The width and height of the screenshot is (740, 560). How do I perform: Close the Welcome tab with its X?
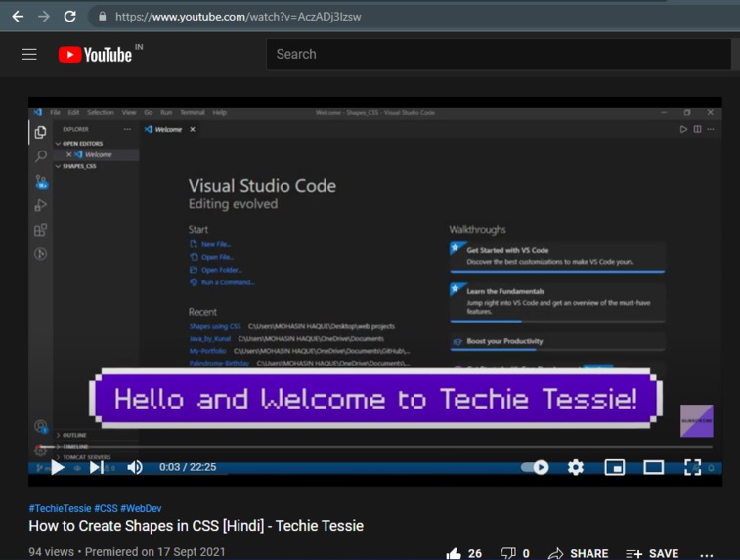pos(193,129)
